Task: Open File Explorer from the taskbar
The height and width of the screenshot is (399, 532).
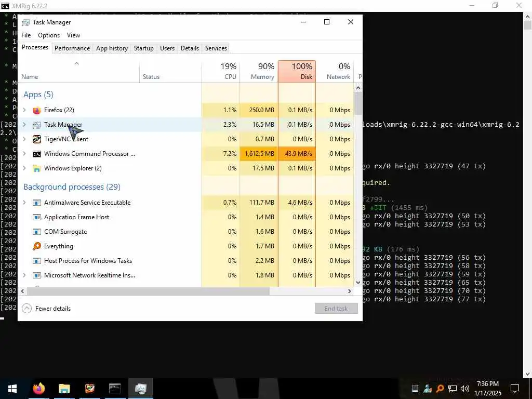Action: (64, 389)
